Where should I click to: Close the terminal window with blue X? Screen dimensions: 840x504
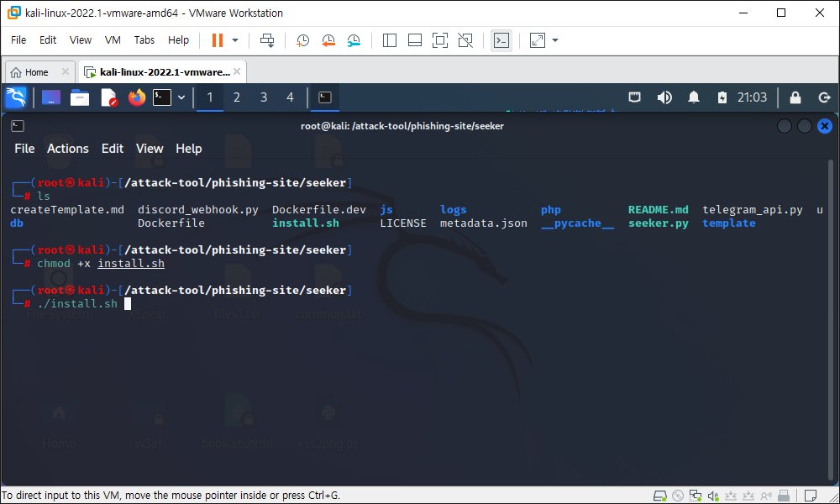[x=825, y=126]
